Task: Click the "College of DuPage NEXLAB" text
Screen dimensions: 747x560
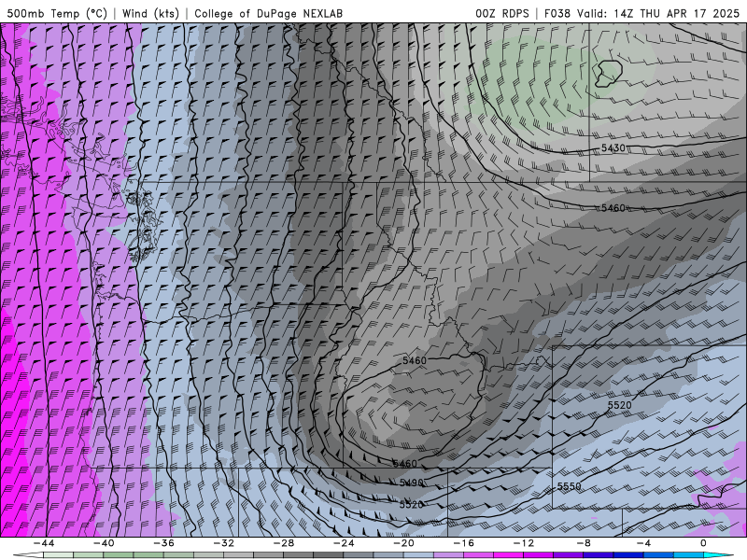Action: (268, 13)
